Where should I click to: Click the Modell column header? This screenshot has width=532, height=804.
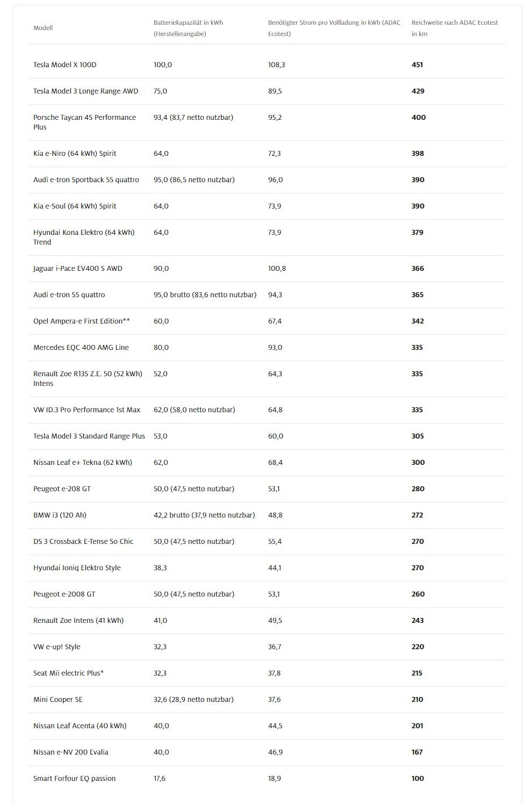coord(43,28)
